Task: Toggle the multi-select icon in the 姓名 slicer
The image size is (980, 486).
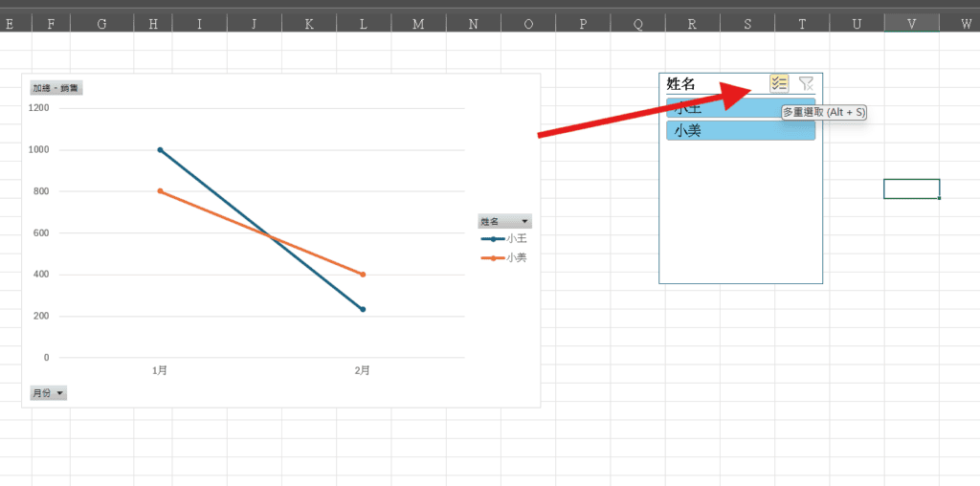Action: click(779, 84)
